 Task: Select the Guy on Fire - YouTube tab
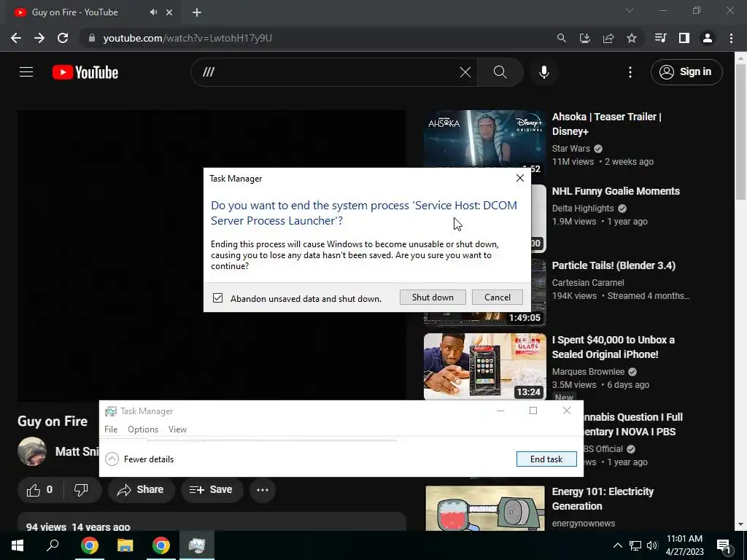point(75,12)
